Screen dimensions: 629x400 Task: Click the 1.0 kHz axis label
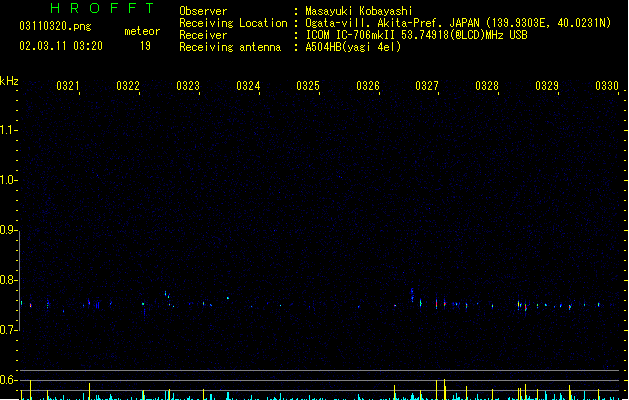pyautogui.click(x=7, y=179)
